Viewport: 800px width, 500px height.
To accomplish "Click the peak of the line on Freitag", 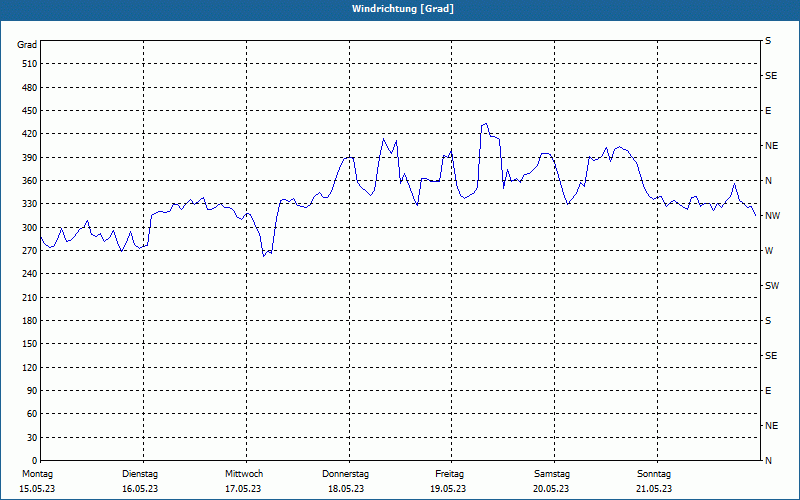I will (x=485, y=123).
